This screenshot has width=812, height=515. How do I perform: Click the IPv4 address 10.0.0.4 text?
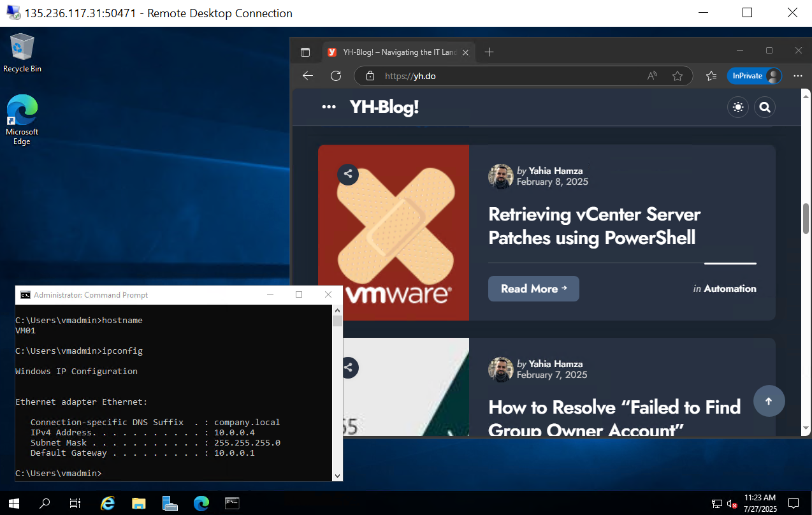tap(235, 432)
